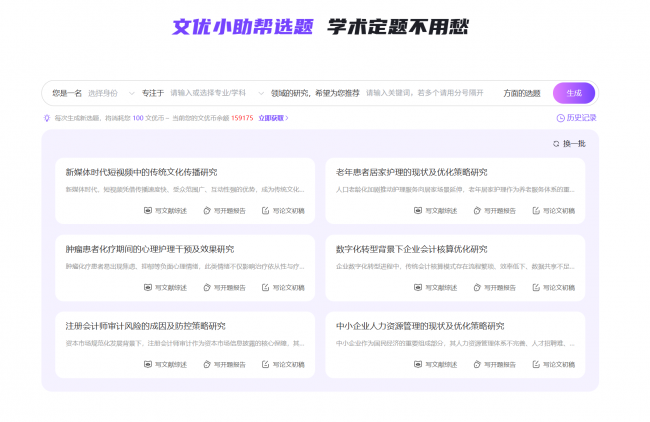Click 写文献综述 icon on 注册会计师 card
This screenshot has width=650, height=422.
[148, 364]
